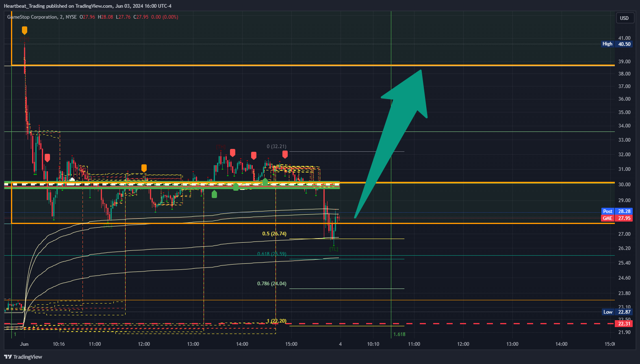Click the 36.00 price axis label
Screen dimensions: 640x364
coord(624,99)
